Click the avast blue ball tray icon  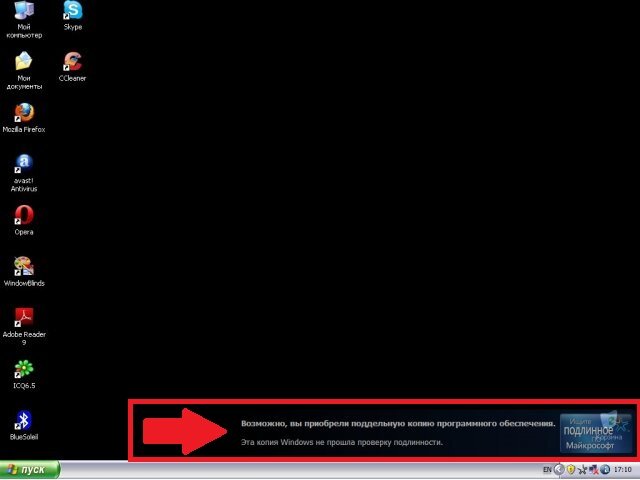[605, 469]
